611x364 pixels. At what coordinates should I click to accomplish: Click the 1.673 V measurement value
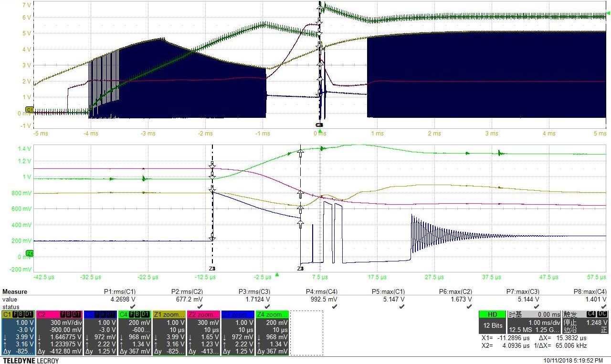[462, 299]
